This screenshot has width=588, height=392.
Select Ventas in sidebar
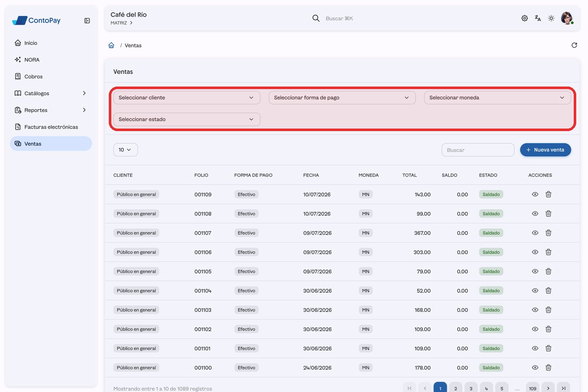[x=51, y=144]
